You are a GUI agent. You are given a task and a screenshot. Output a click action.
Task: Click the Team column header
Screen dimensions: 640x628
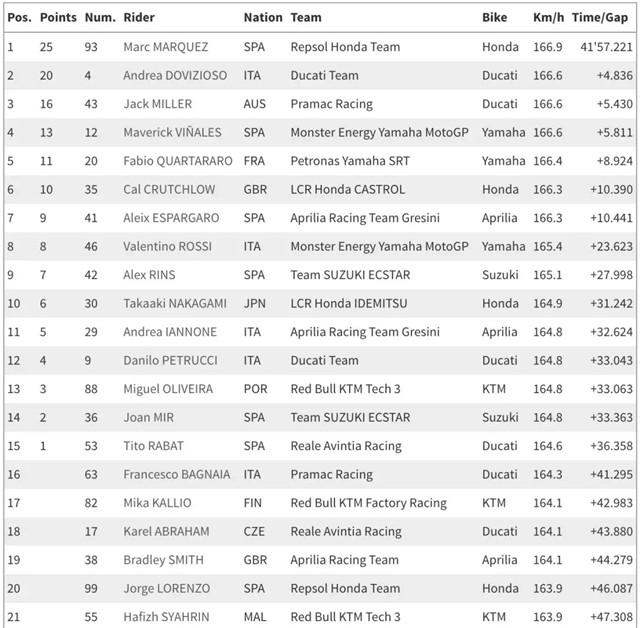[305, 18]
